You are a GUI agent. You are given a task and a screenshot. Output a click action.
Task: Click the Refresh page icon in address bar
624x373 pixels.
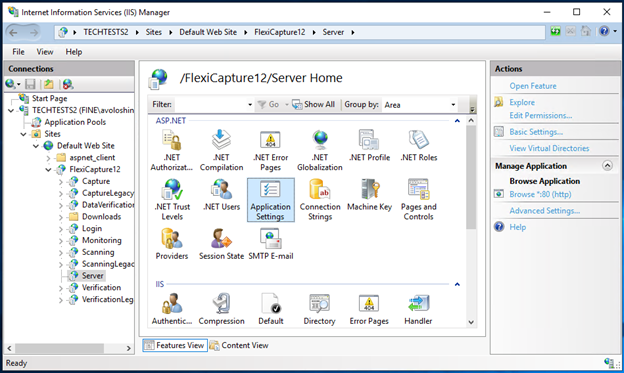(555, 31)
